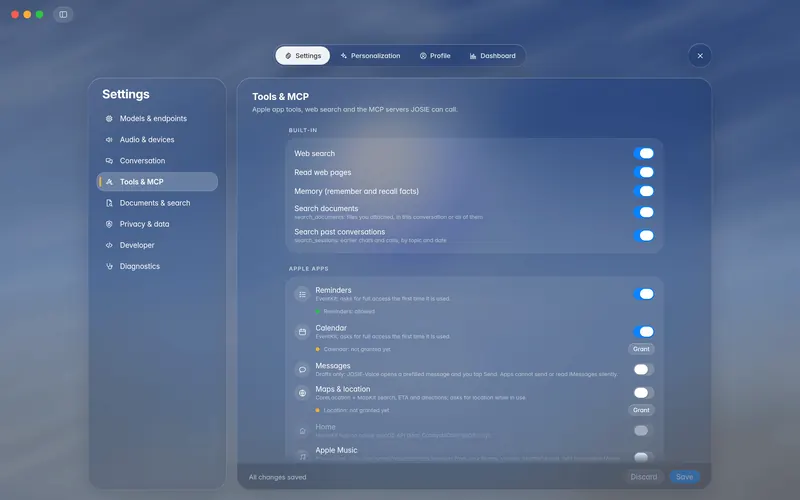The height and width of the screenshot is (500, 800).
Task: Click the Reminders list icon
Action: pyautogui.click(x=302, y=294)
